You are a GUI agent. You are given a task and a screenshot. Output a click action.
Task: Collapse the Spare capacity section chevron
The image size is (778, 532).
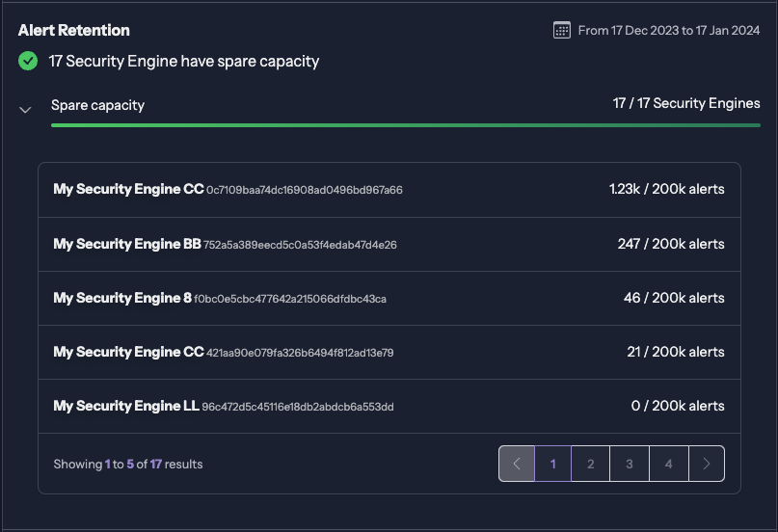click(26, 110)
